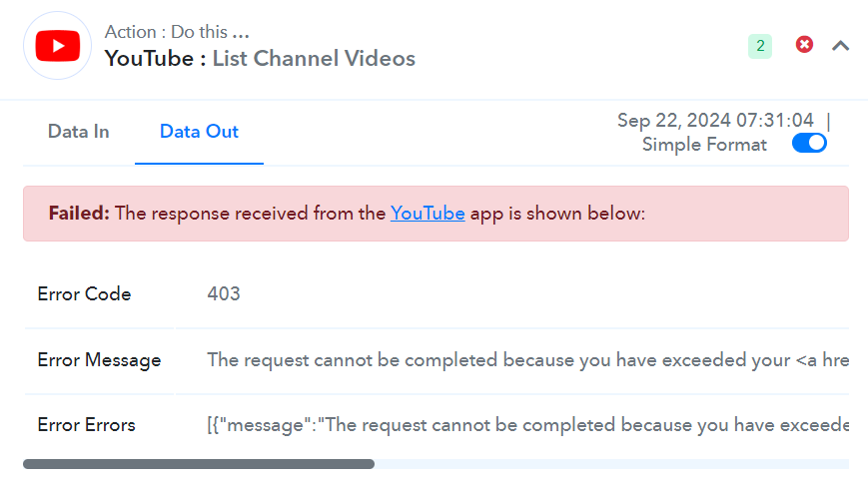The width and height of the screenshot is (868, 488).
Task: Select the Data Out tab
Action: coord(199,132)
